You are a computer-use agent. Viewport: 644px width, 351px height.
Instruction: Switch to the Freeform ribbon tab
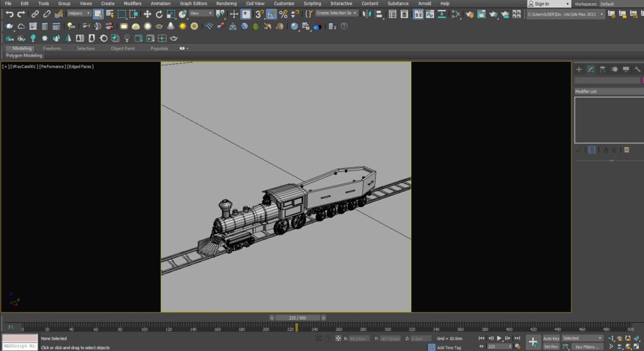pyautogui.click(x=52, y=48)
